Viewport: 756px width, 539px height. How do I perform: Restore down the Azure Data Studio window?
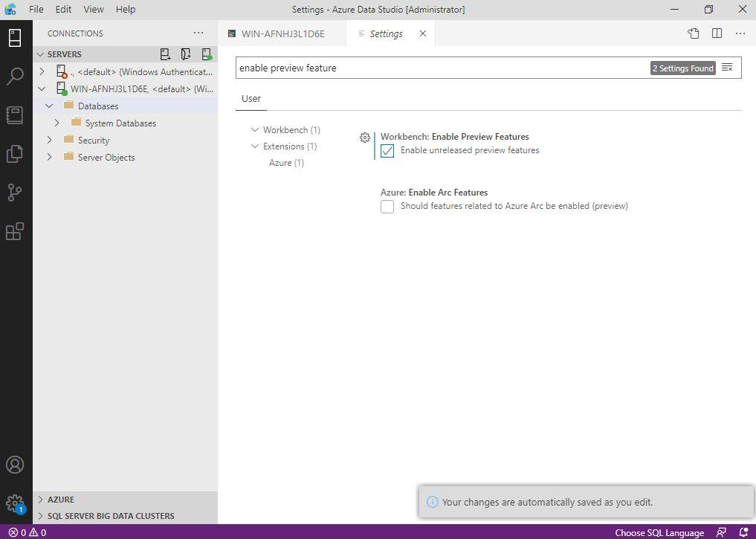coord(708,9)
